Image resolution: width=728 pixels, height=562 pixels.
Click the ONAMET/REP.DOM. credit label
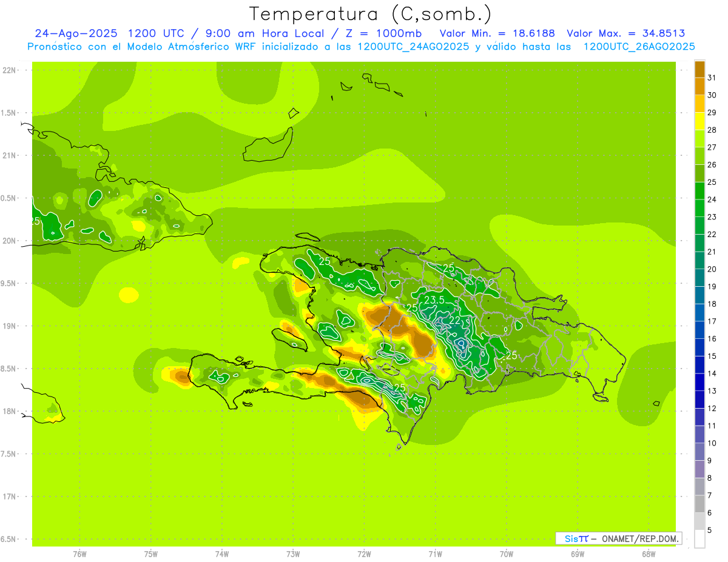pos(640,538)
